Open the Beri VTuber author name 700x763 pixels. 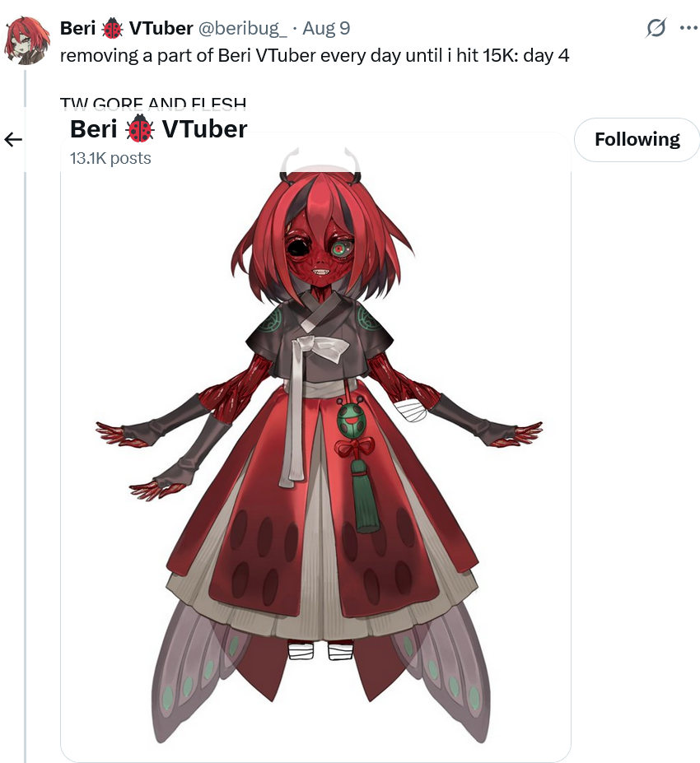pos(126,28)
